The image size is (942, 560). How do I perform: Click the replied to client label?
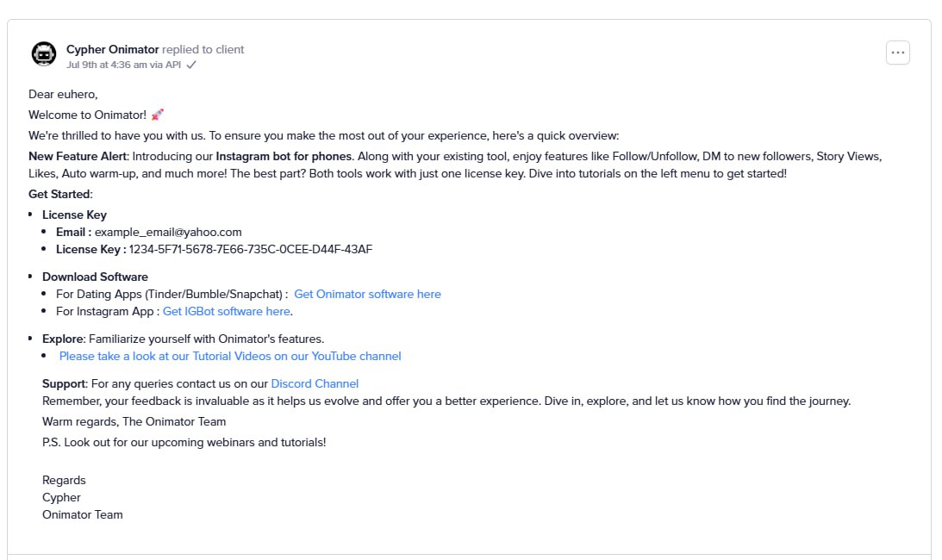(x=203, y=49)
